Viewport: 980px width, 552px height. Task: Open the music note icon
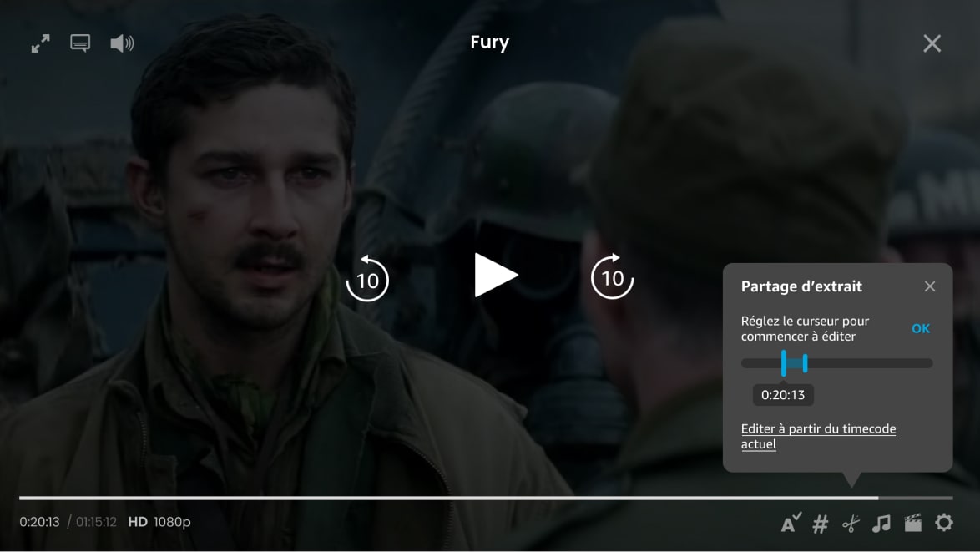881,524
